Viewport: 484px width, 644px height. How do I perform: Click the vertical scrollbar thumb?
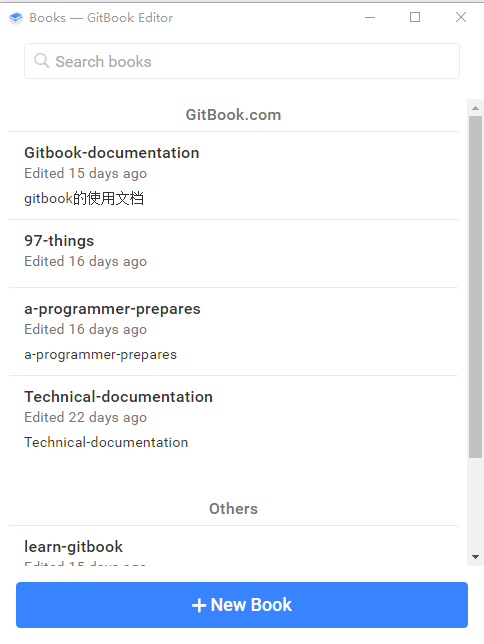(x=475, y=287)
